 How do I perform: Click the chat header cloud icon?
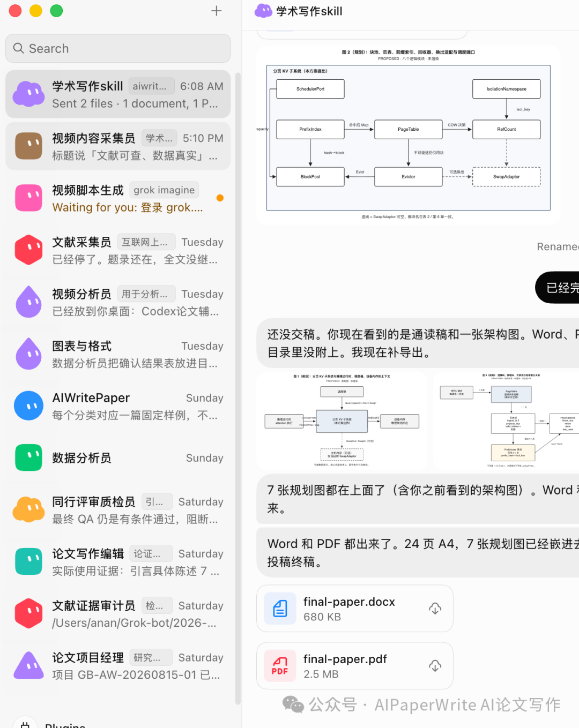[x=263, y=11]
